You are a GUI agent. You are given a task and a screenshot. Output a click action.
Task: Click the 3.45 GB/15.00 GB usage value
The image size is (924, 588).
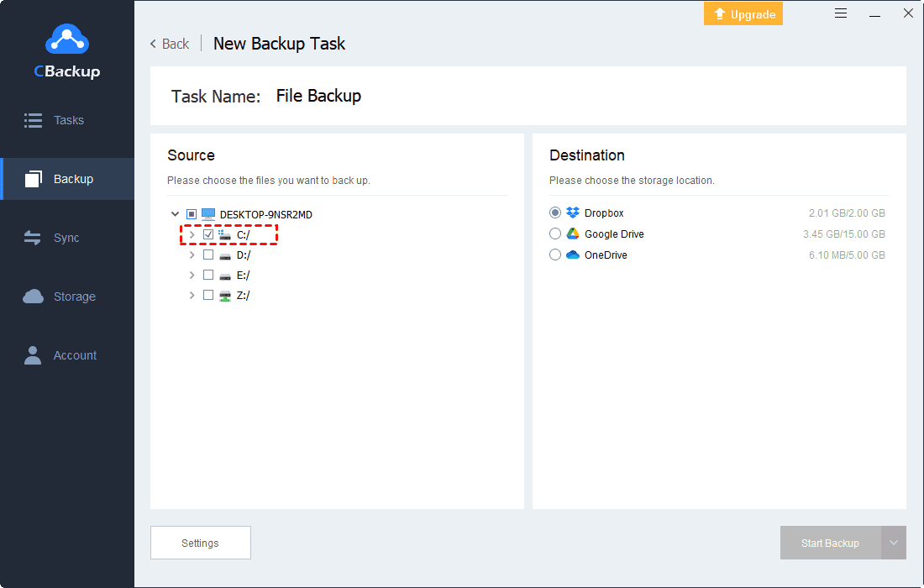(844, 234)
